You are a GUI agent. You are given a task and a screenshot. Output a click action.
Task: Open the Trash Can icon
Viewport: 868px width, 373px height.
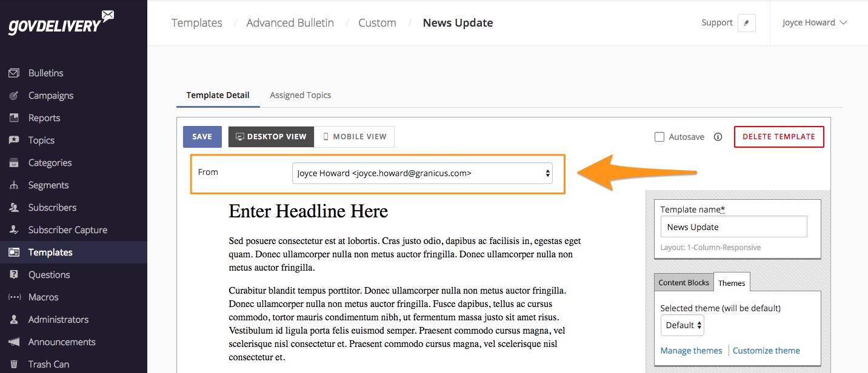click(15, 364)
